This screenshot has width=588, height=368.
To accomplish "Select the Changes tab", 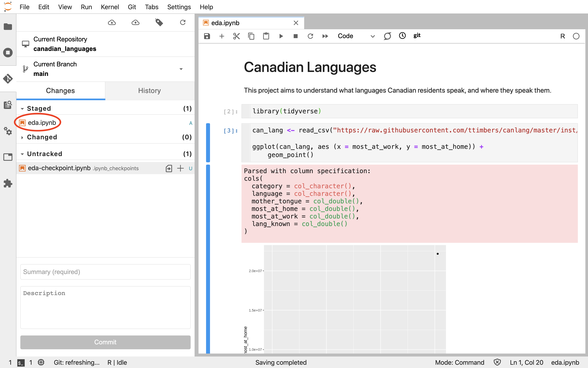I will tap(61, 91).
